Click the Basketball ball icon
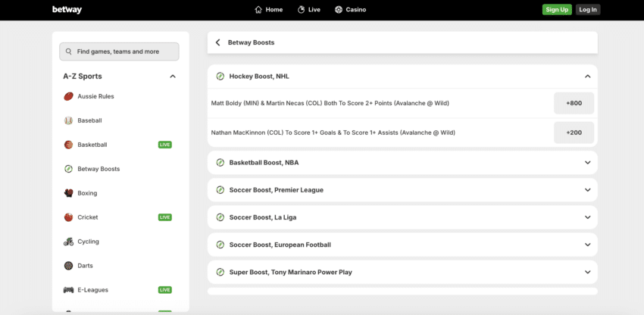 point(69,145)
